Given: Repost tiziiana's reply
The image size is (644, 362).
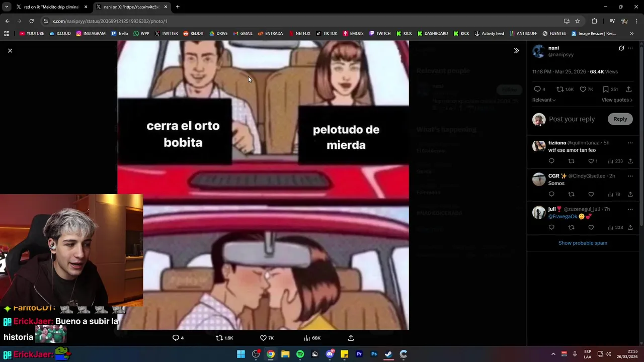Looking at the screenshot, I should (x=571, y=161).
